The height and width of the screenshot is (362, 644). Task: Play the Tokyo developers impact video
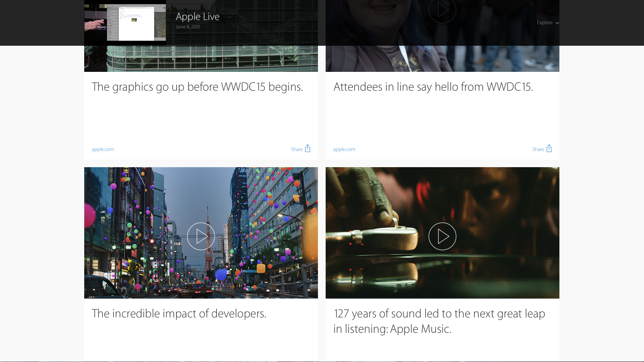[x=201, y=236]
